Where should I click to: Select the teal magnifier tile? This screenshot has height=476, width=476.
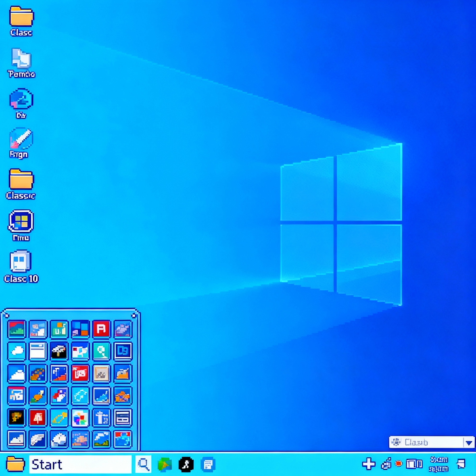(x=101, y=351)
